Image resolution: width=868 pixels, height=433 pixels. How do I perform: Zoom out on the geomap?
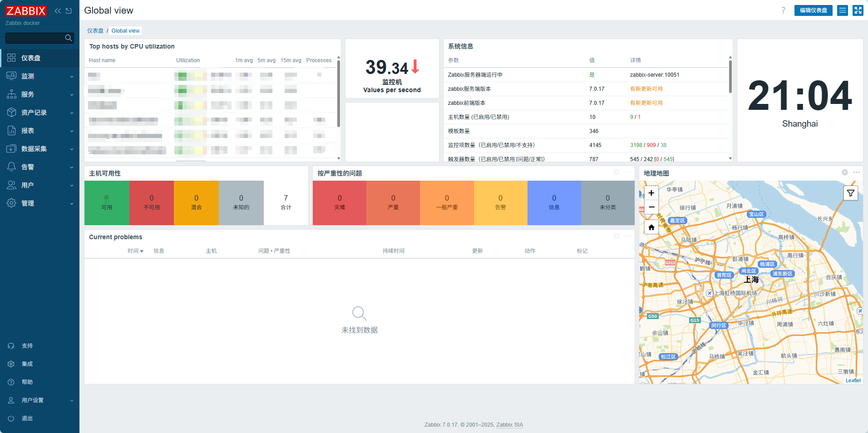[x=651, y=207]
